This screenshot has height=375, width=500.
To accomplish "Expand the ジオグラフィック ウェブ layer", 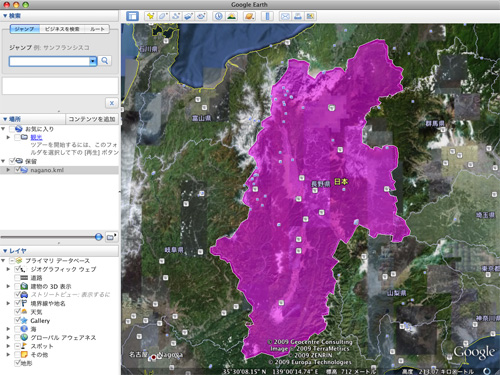I will click(8, 269).
